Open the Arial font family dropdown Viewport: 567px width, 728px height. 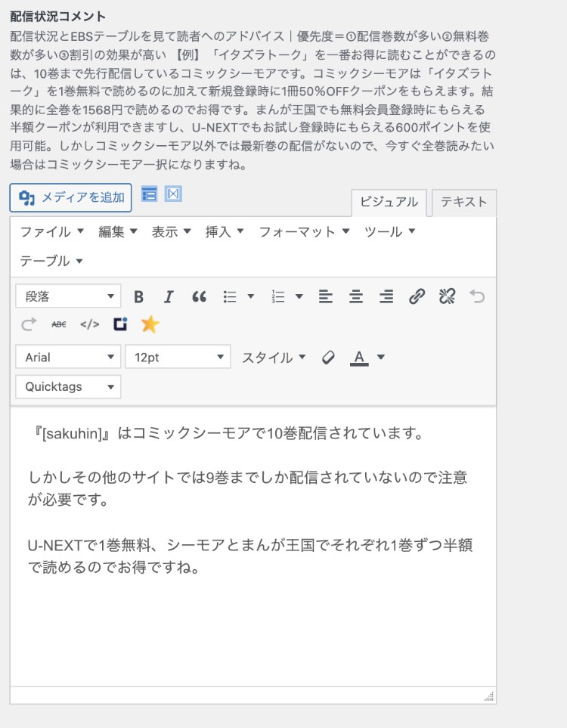coord(68,358)
